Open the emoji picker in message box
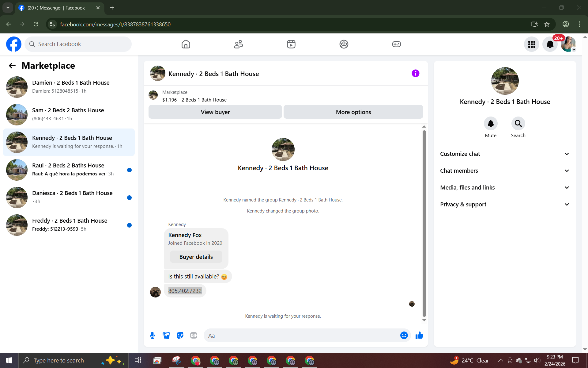The height and width of the screenshot is (368, 588). [x=404, y=335]
